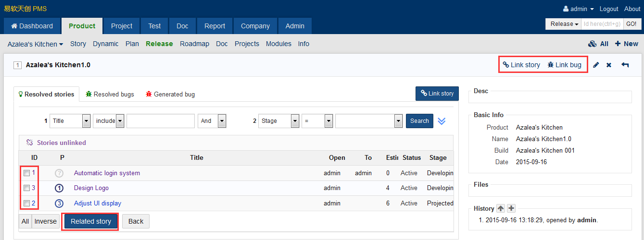Check the box for story ID 1
This screenshot has height=240, width=644.
point(27,173)
